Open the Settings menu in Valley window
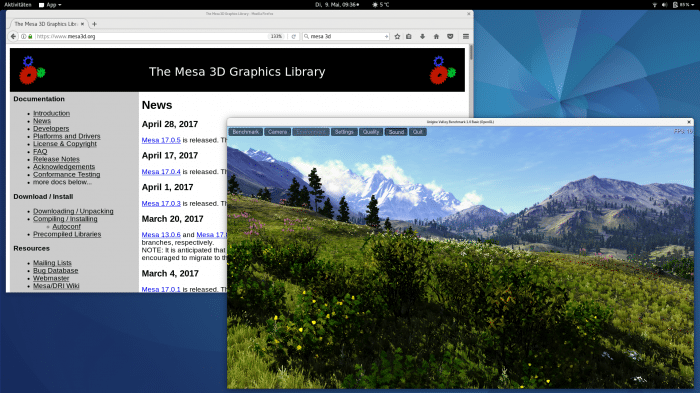Viewport: 700px width, 393px height. 344,132
